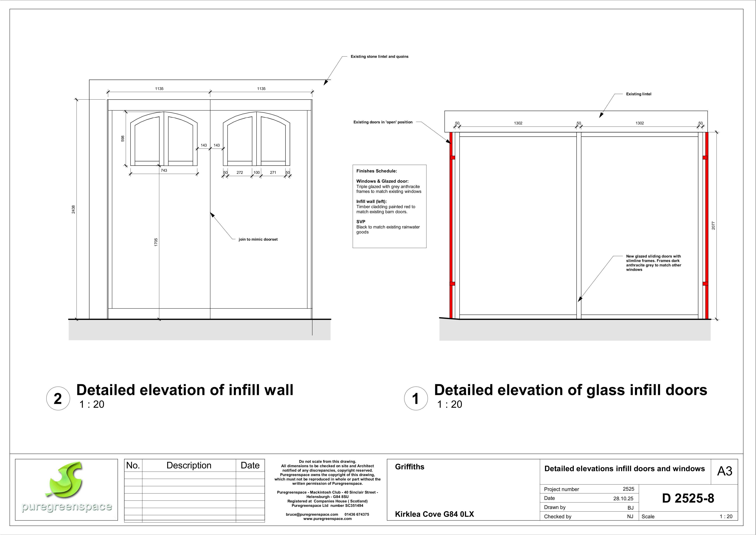Click "Existing doors in 'open' position" label
The image size is (756, 535).
pos(383,122)
